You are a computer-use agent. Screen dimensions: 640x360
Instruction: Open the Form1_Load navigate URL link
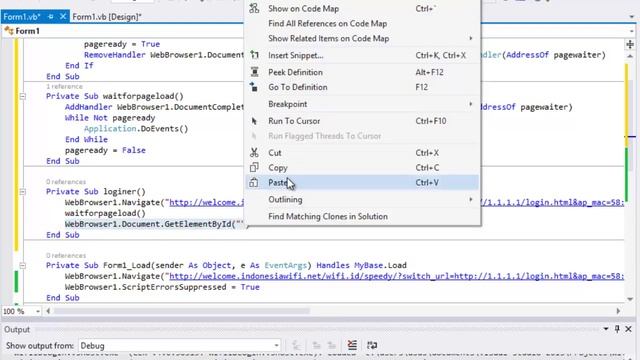pyautogui.click(x=396, y=276)
